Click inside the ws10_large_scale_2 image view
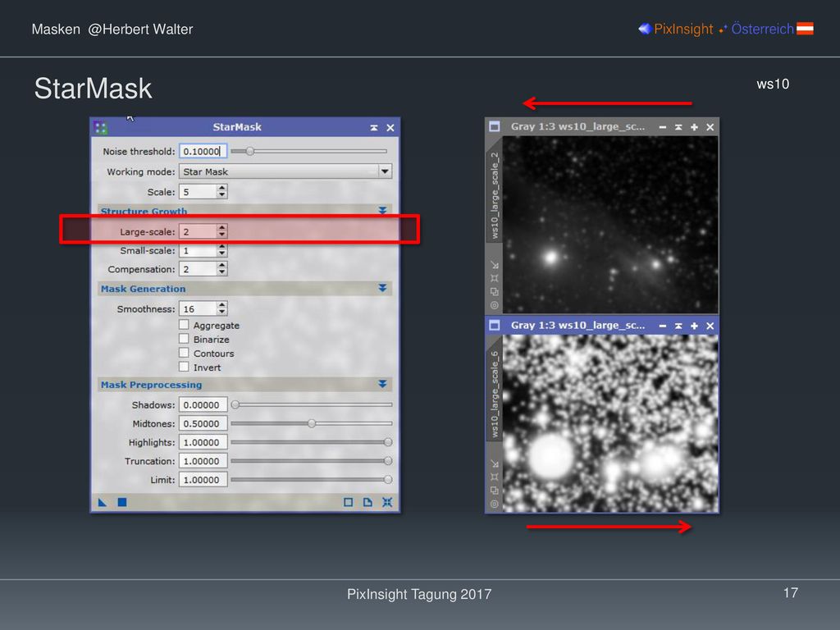This screenshot has width=840, height=630. coord(610,225)
